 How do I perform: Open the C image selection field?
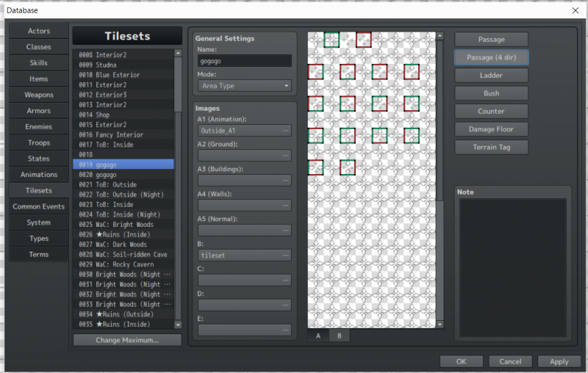coord(245,280)
